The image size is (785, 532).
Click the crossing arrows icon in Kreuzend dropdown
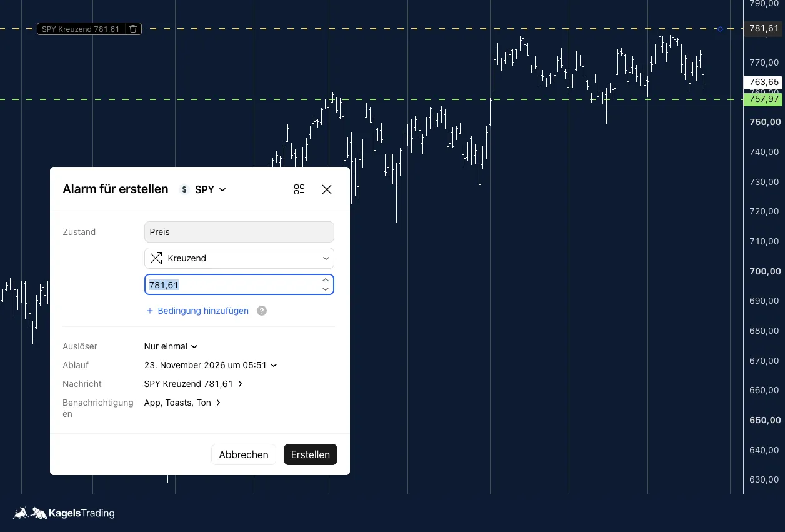156,258
